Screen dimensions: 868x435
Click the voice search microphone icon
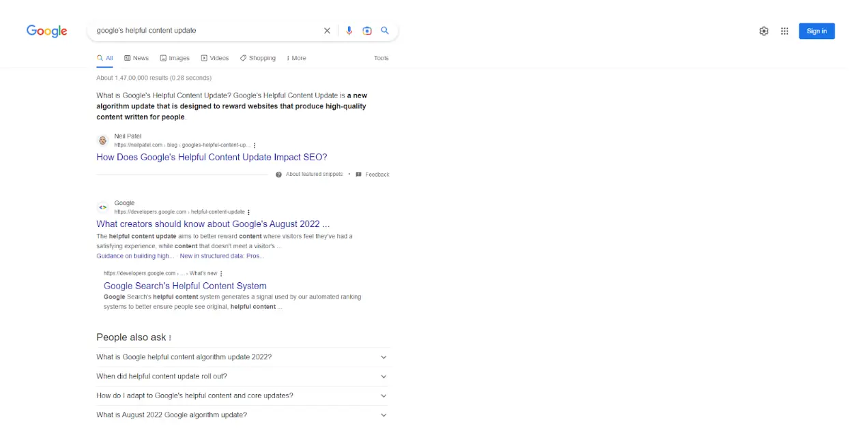point(349,30)
